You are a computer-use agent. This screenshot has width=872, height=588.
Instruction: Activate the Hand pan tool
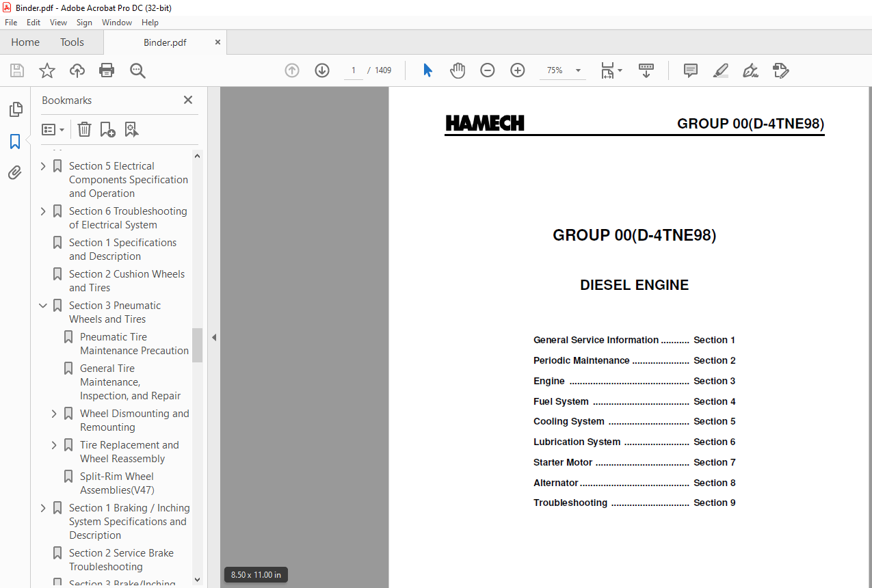pos(458,70)
